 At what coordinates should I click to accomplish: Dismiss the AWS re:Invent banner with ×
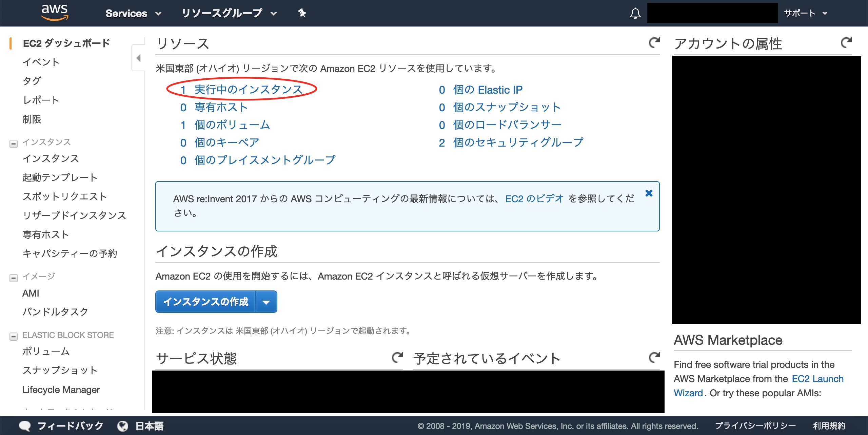(x=649, y=193)
